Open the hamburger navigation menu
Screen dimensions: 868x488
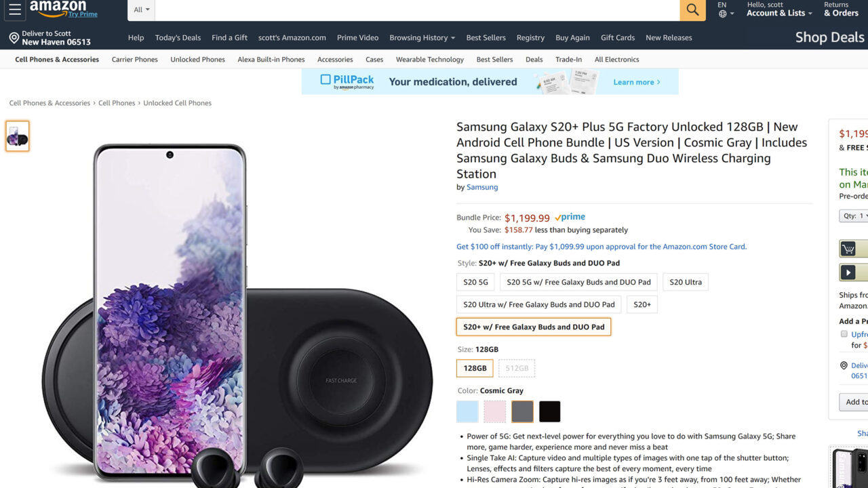[x=14, y=9]
